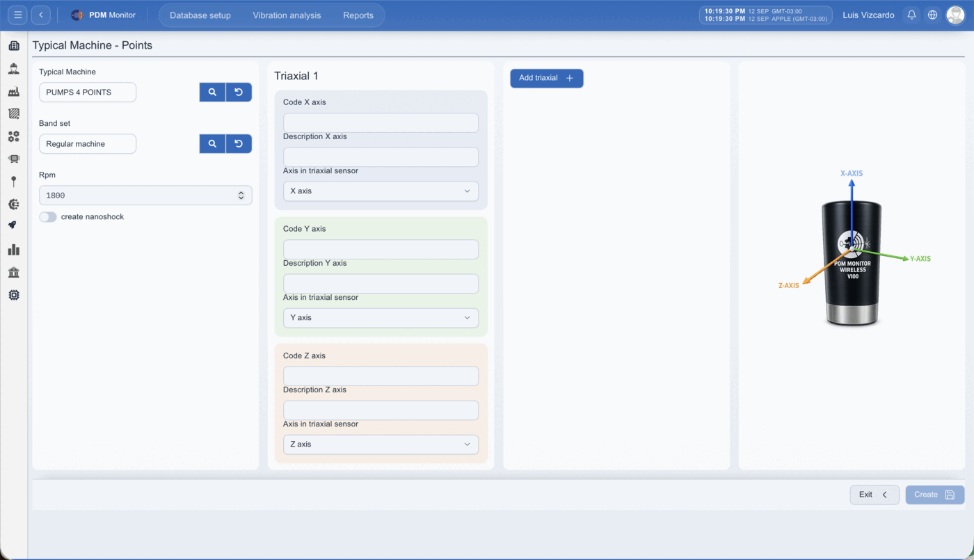Open the Database setup menu
This screenshot has height=560, width=974.
pos(200,15)
